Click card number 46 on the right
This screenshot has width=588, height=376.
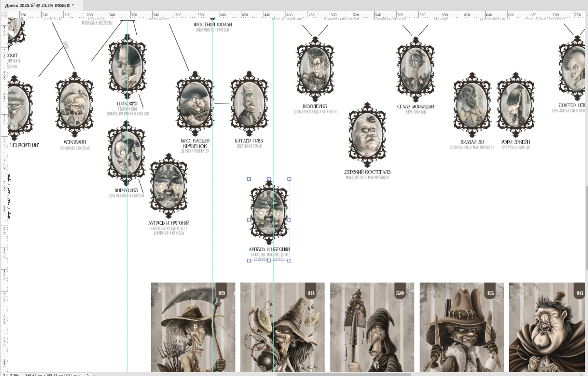547,327
